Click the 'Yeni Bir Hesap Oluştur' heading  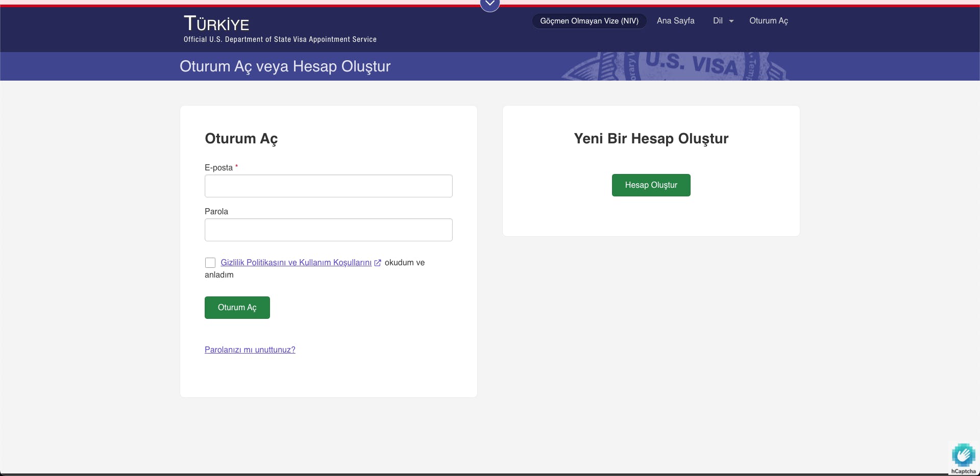pyautogui.click(x=651, y=139)
